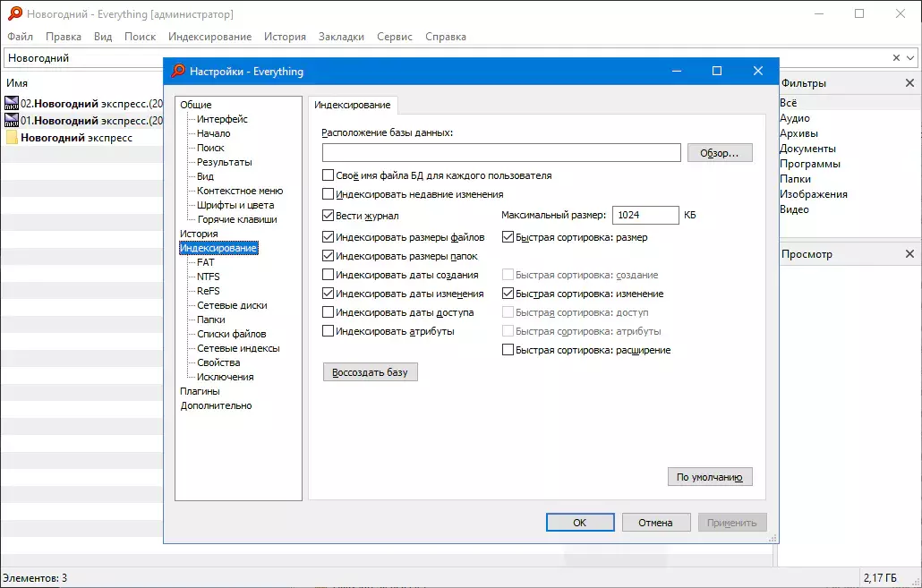Open the Правка menu
Screen dimensions: 922x588
64,37
